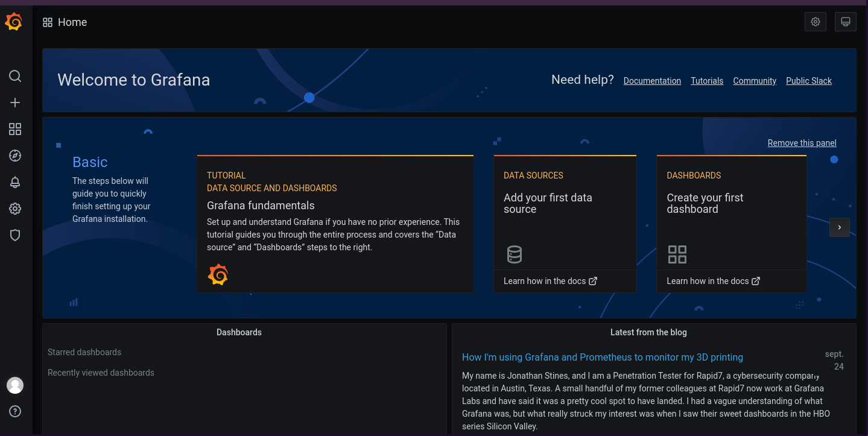Click the Dashboards panel title
The width and height of the screenshot is (868, 436).
click(x=239, y=332)
